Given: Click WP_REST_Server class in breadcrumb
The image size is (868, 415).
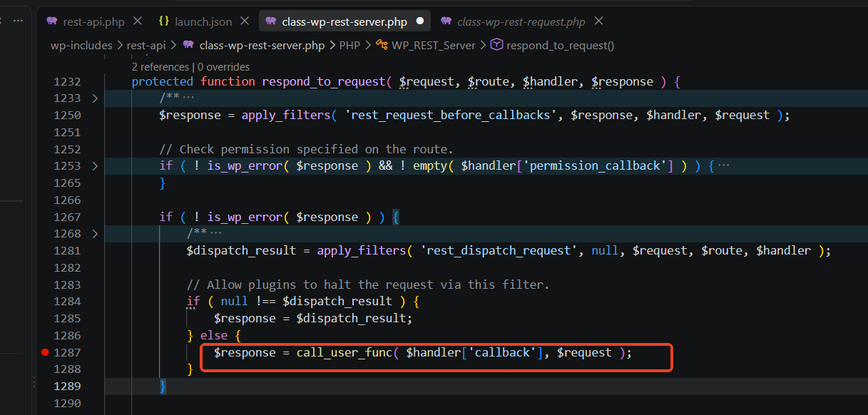Looking at the screenshot, I should coord(434,45).
